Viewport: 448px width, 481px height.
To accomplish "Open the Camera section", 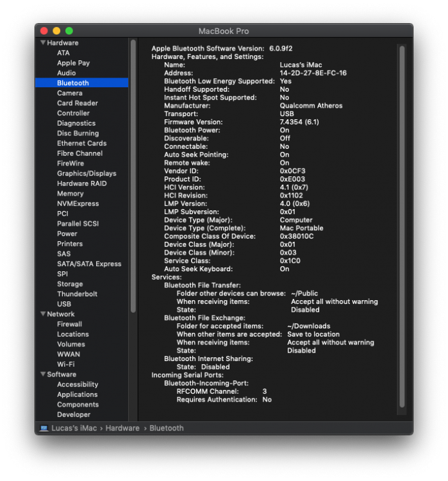I will point(70,93).
